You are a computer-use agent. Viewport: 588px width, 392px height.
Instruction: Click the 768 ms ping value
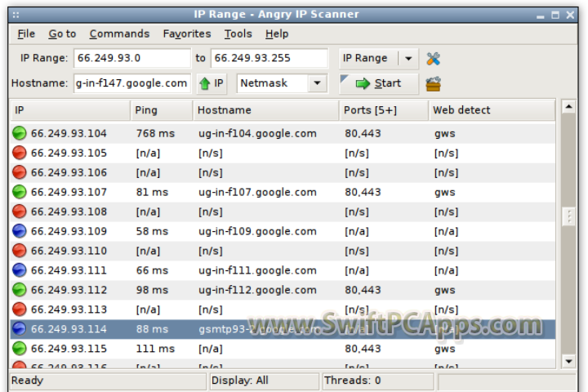155,134
